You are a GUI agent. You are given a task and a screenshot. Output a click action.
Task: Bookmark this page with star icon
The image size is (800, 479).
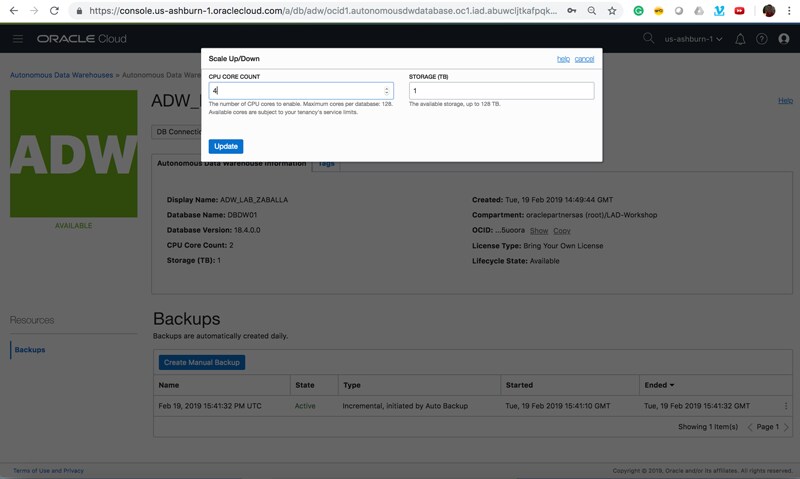(x=612, y=11)
